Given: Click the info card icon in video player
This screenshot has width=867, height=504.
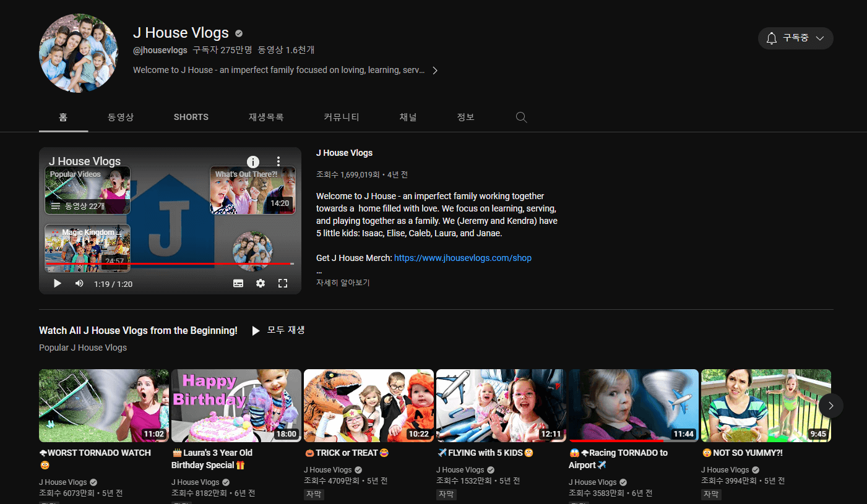Looking at the screenshot, I should (253, 161).
